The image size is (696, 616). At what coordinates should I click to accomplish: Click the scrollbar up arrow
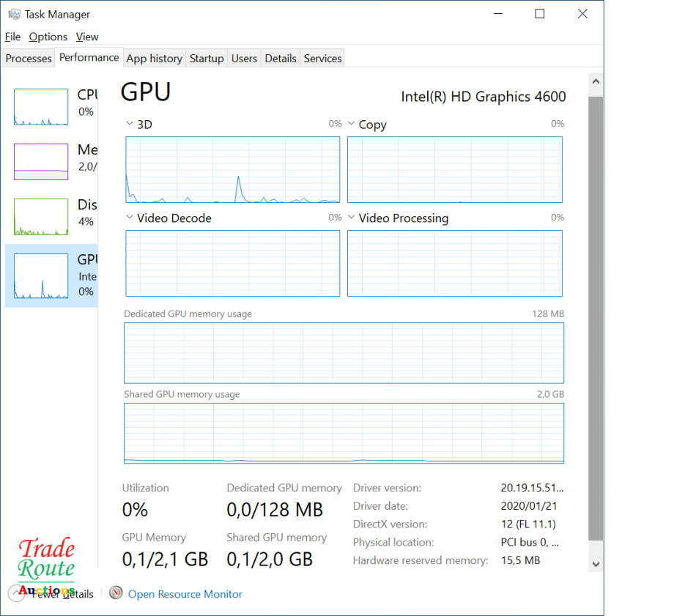(x=596, y=83)
